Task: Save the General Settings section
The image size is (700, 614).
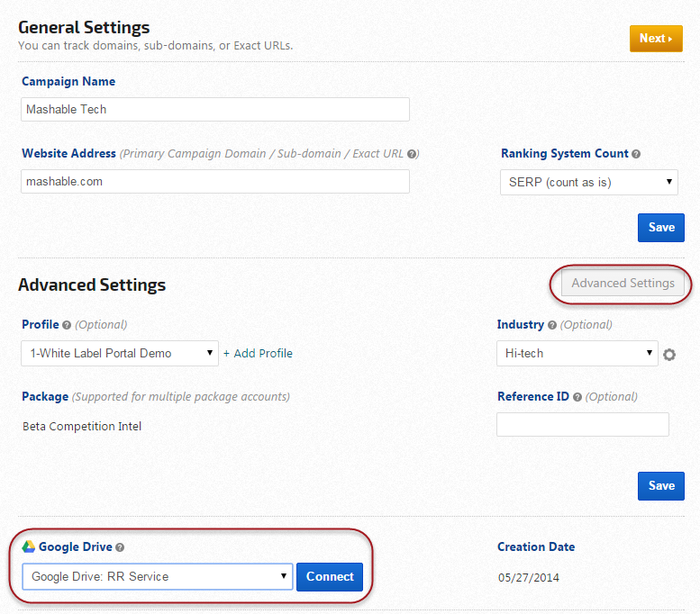Action: tap(660, 228)
